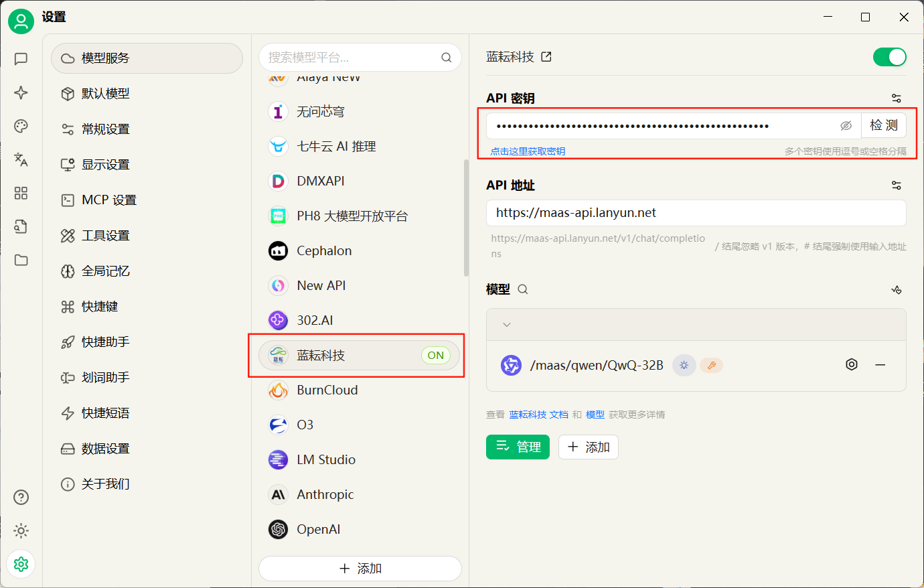Toggle API key visibility eye icon

pyautogui.click(x=846, y=126)
